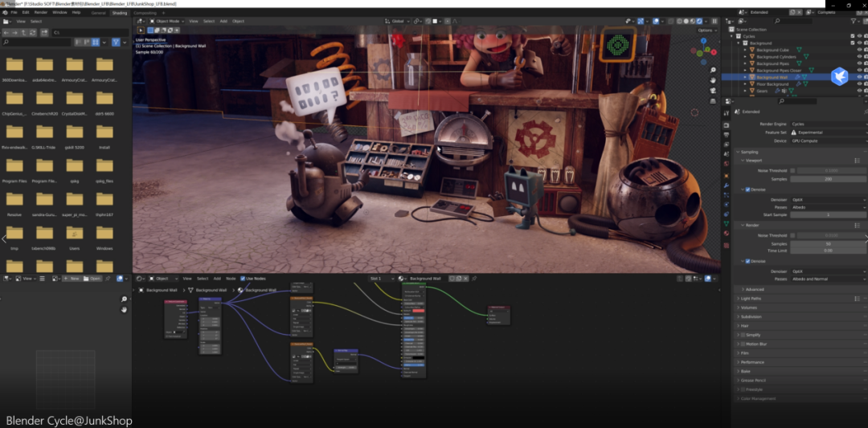Click the blue Z axis gizmo
Screen dimensions: 868x428
point(703,41)
